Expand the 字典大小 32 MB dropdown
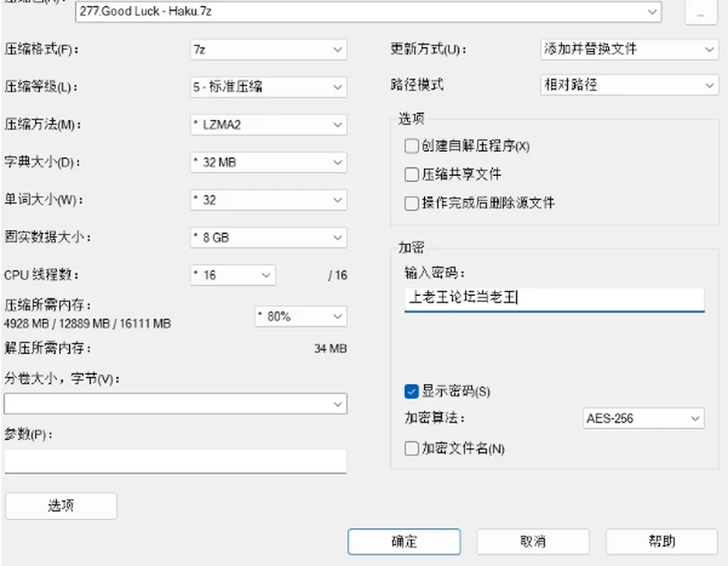The height and width of the screenshot is (566, 728). click(x=268, y=162)
